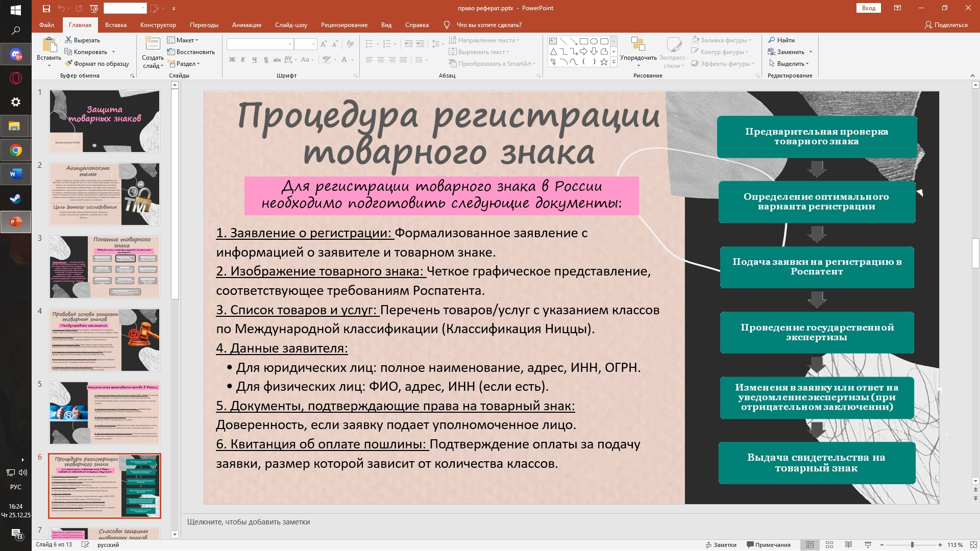Toggle Примечания comments pane
Viewport: 980px width, 551px height.
[768, 545]
